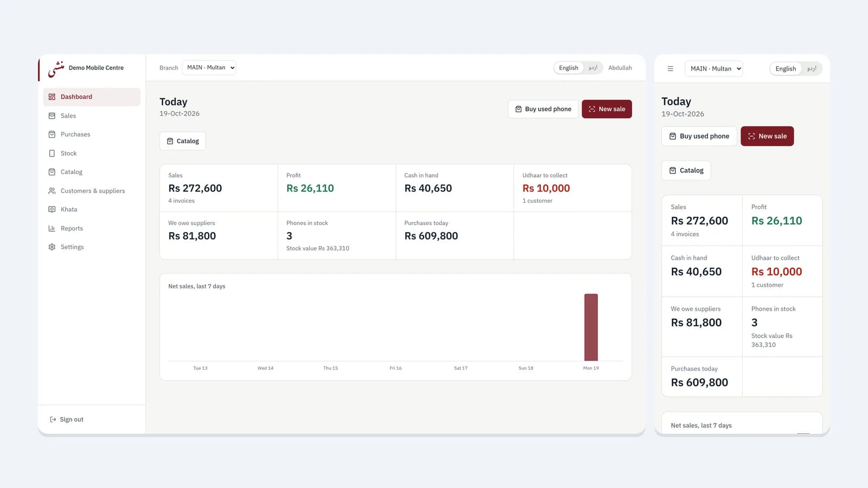Open the hamburger menu in mobile view

671,69
